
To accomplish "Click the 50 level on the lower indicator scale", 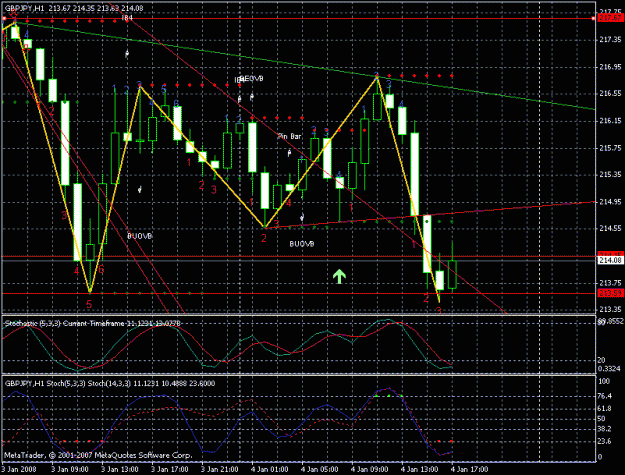I will coord(601,419).
